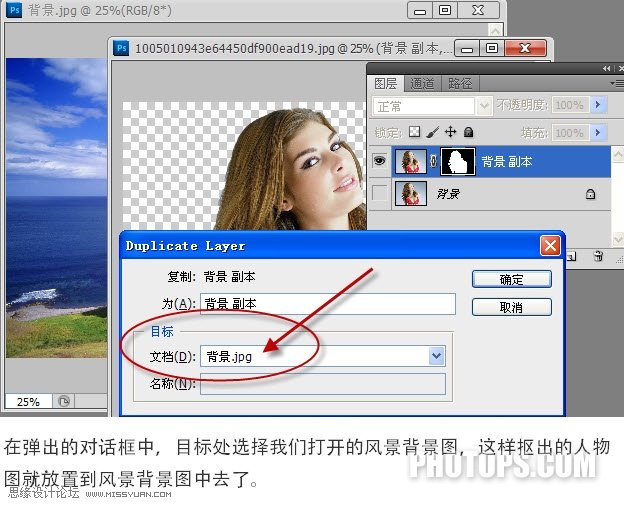Click the 名称(N) input field
Screen dimensions: 624x509
(323, 384)
